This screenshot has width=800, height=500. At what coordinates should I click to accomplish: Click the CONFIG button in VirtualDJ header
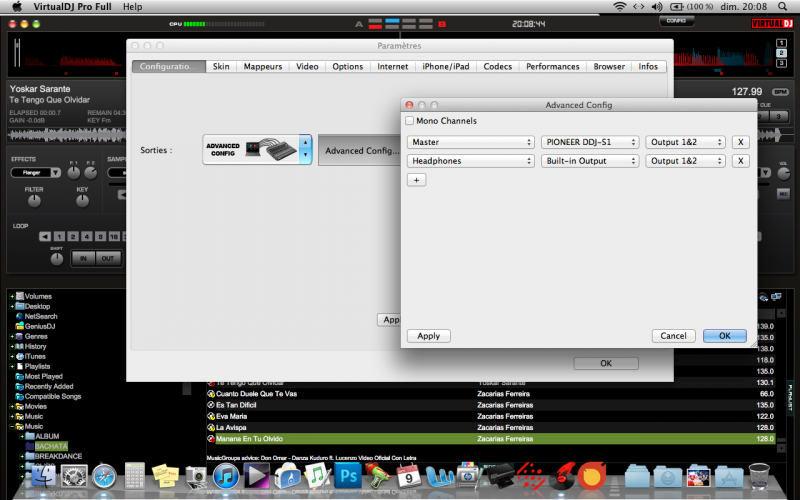pyautogui.click(x=676, y=21)
